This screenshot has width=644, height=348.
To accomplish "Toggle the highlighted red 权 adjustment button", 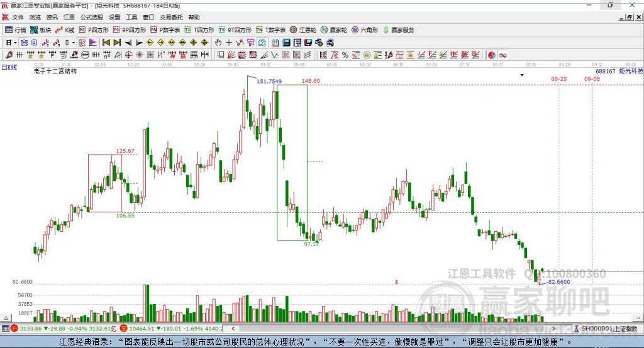I will click(x=82, y=43).
